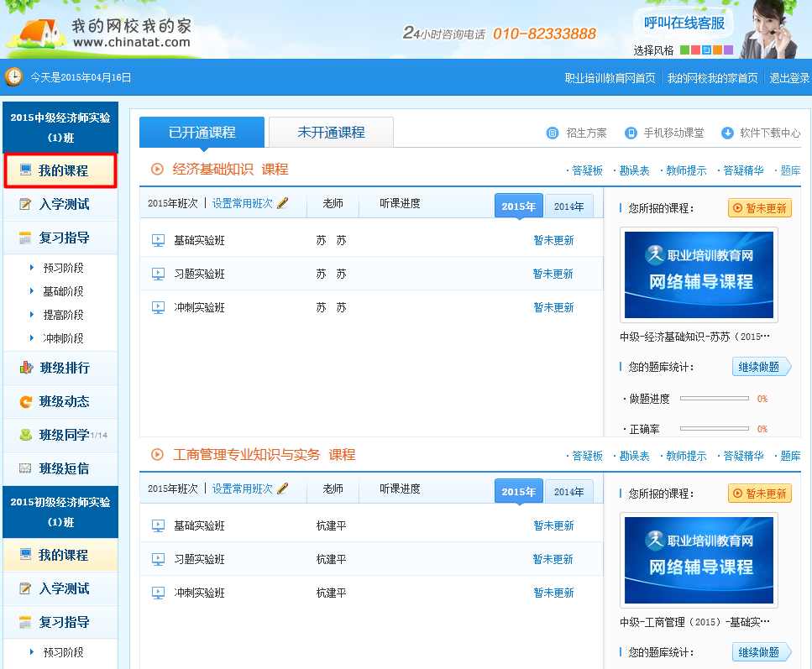Select 2014年 tab in 经济基础知识 course

[x=568, y=206]
